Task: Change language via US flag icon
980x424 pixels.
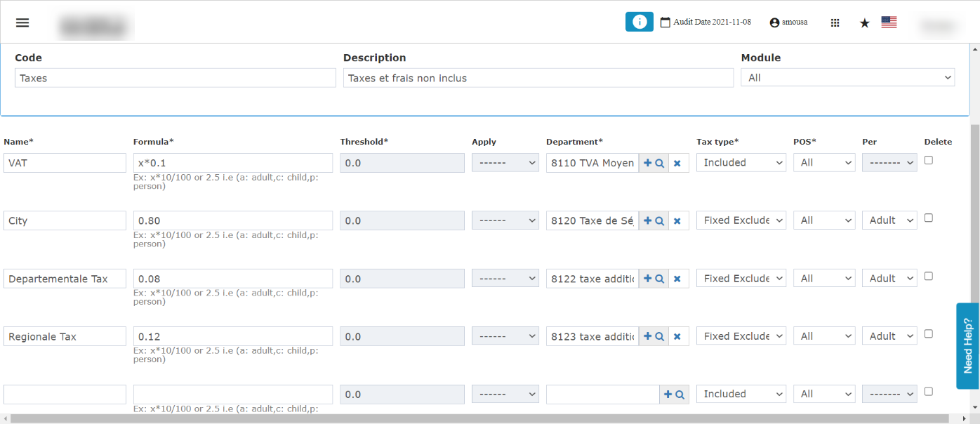Action: [889, 22]
